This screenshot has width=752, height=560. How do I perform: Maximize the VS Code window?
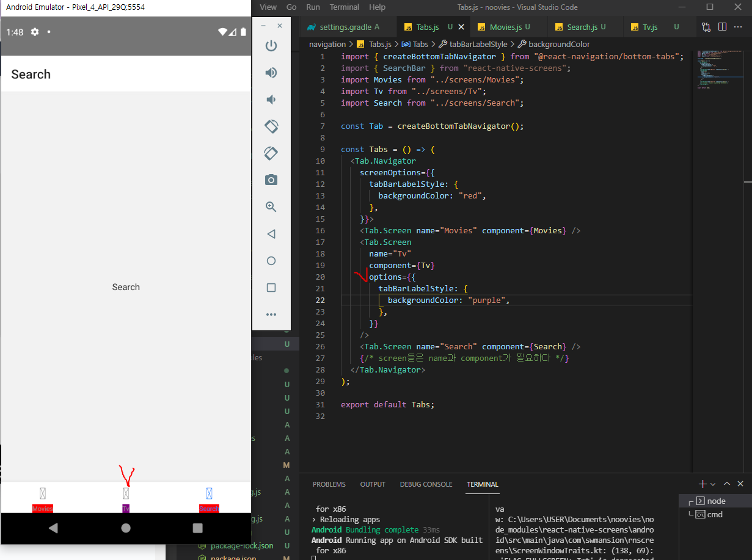click(x=709, y=7)
